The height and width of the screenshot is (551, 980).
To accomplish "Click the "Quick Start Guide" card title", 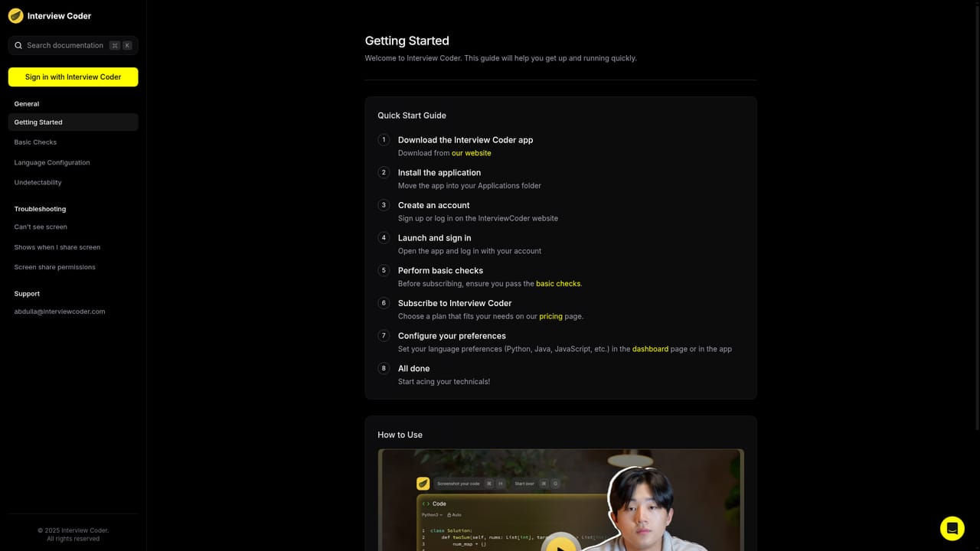I will (x=412, y=116).
